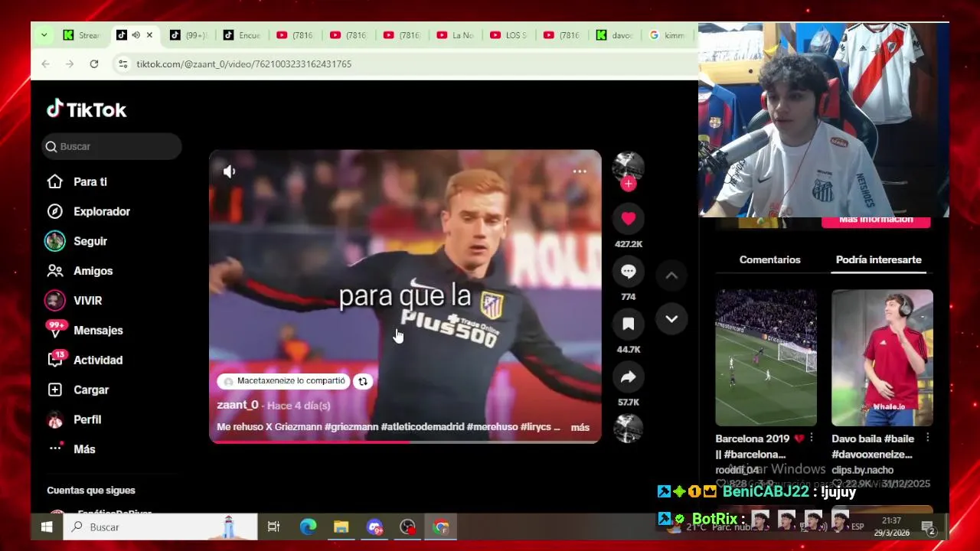Open Discord from the taskbar
Screen dimensions: 980x551
[374, 527]
